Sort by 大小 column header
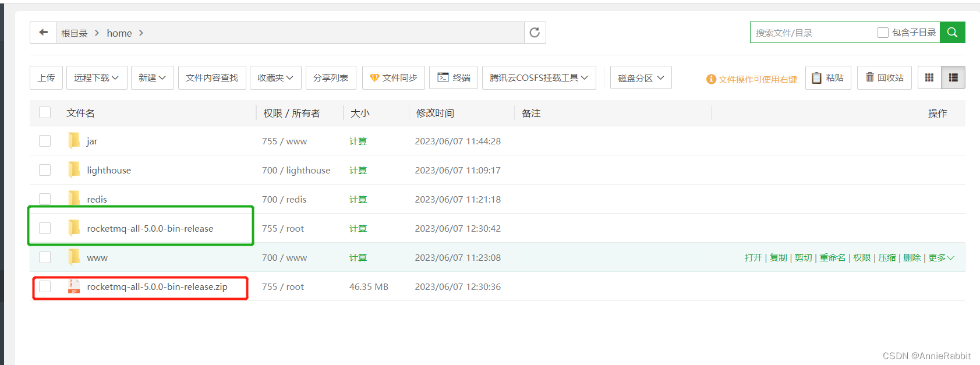 coord(360,113)
